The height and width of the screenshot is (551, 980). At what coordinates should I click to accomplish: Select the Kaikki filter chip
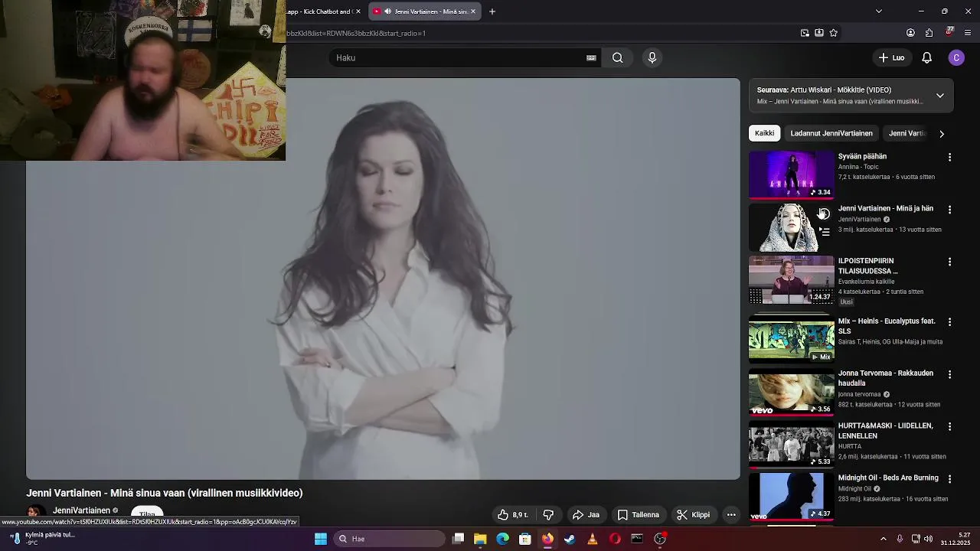click(x=765, y=133)
